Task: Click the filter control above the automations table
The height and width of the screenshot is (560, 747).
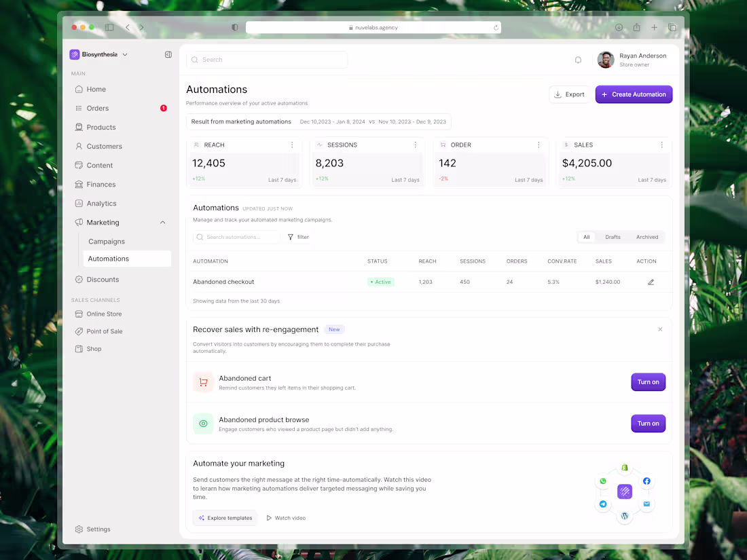Action: point(297,237)
